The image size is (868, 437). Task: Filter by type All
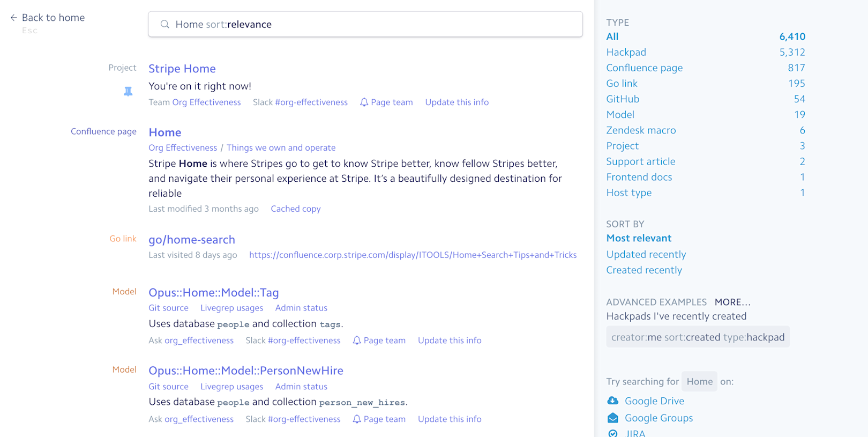point(612,36)
